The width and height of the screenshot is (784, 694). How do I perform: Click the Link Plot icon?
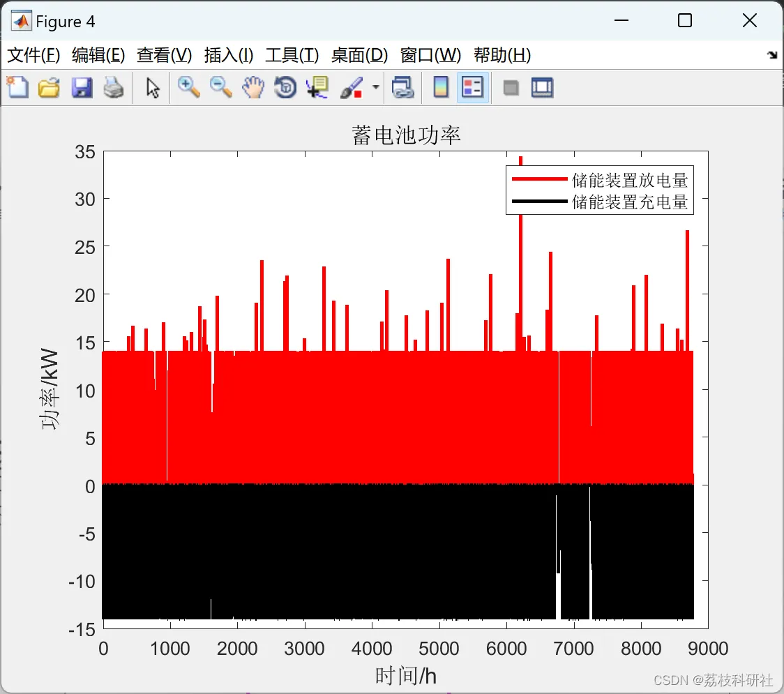click(403, 87)
